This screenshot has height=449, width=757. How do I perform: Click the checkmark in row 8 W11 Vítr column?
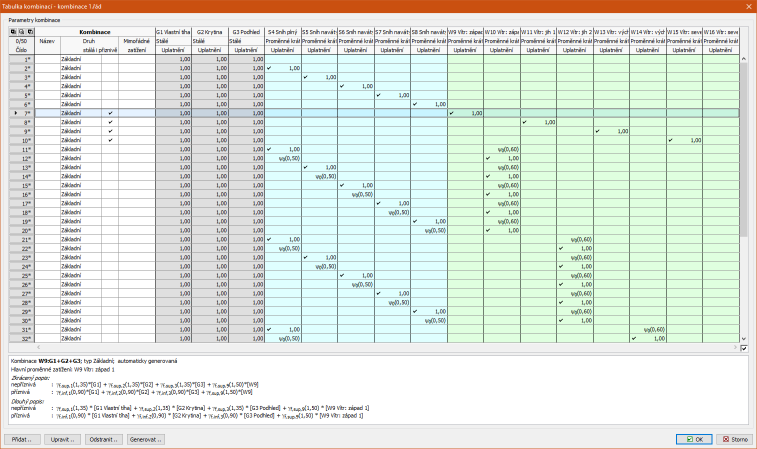coord(524,122)
